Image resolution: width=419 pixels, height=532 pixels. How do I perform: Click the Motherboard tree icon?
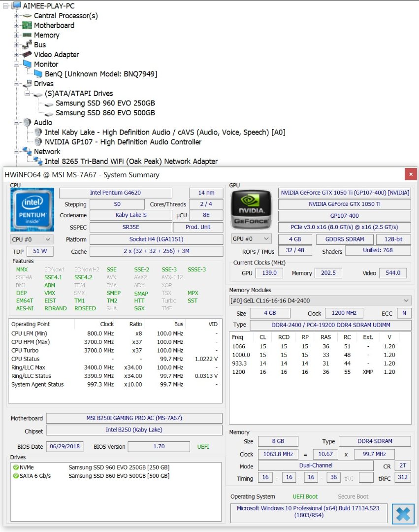27,26
